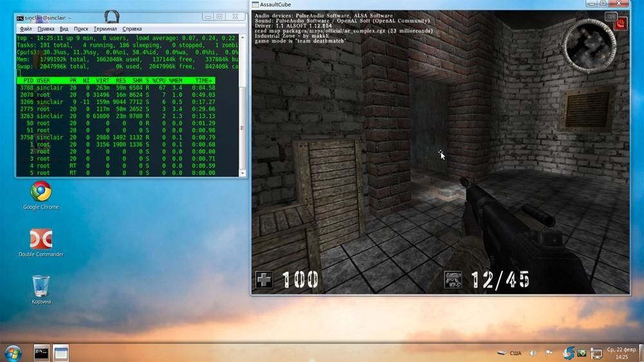Click the health cross icon in AssaultCube
Screen dimensions: 644x362
(x=263, y=280)
